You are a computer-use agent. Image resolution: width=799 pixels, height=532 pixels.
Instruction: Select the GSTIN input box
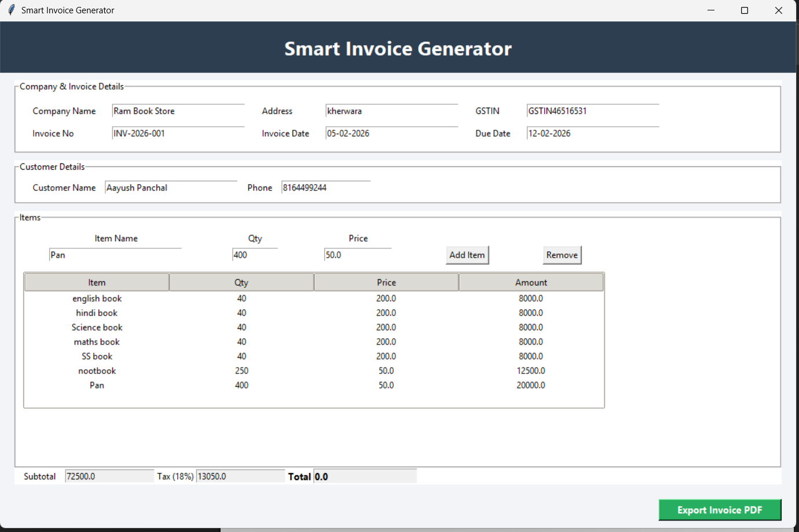pyautogui.click(x=592, y=111)
